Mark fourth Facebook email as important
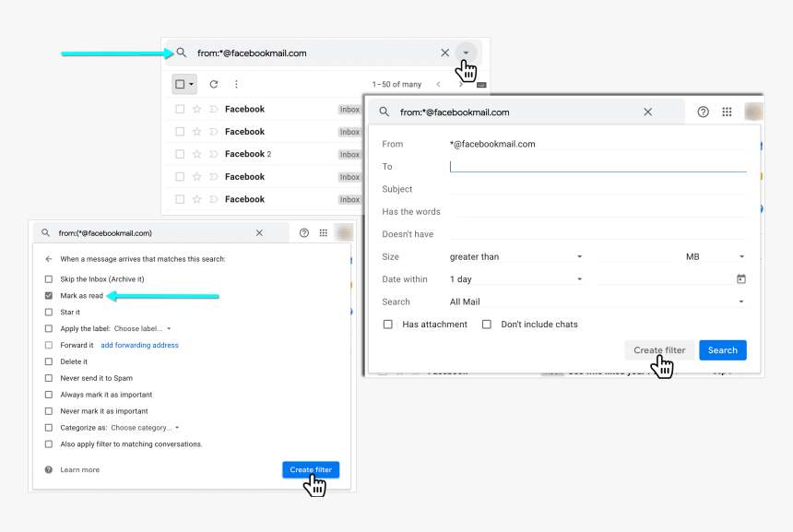Screen dimensions: 793x532 pos(213,176)
